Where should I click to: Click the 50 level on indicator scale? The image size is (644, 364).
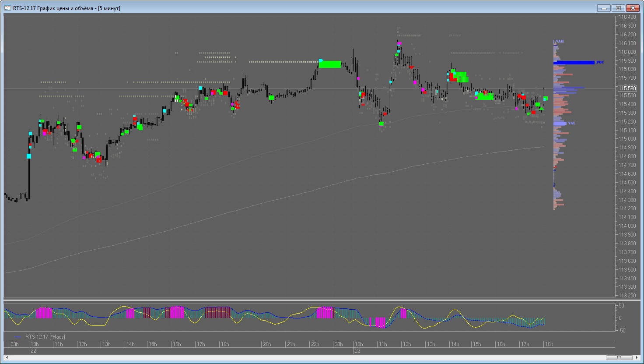coord(621,305)
